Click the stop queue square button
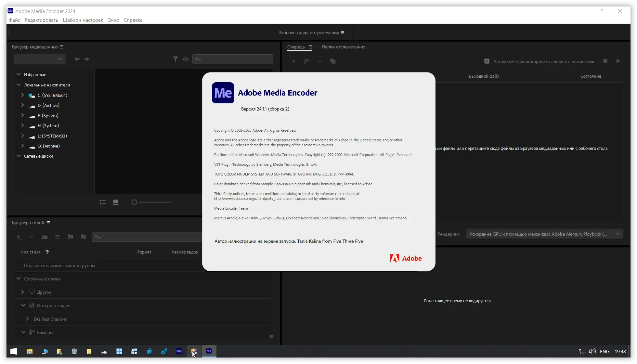Viewport: 637px width, 364px height. click(x=605, y=61)
